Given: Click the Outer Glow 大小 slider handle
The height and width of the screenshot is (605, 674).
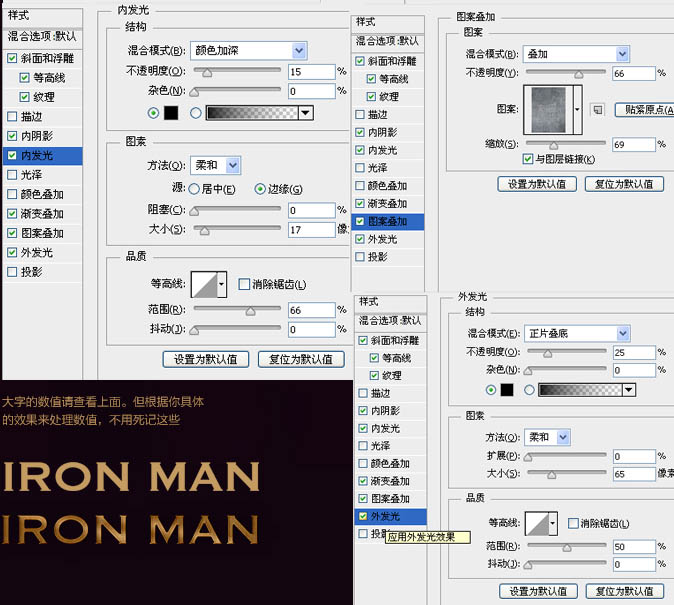Looking at the screenshot, I should click(x=551, y=475).
